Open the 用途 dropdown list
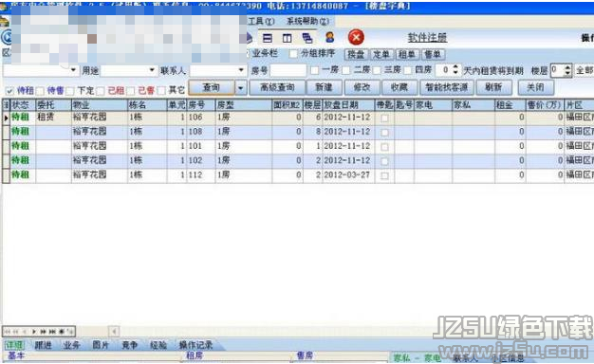This screenshot has height=364, width=594. (x=152, y=70)
